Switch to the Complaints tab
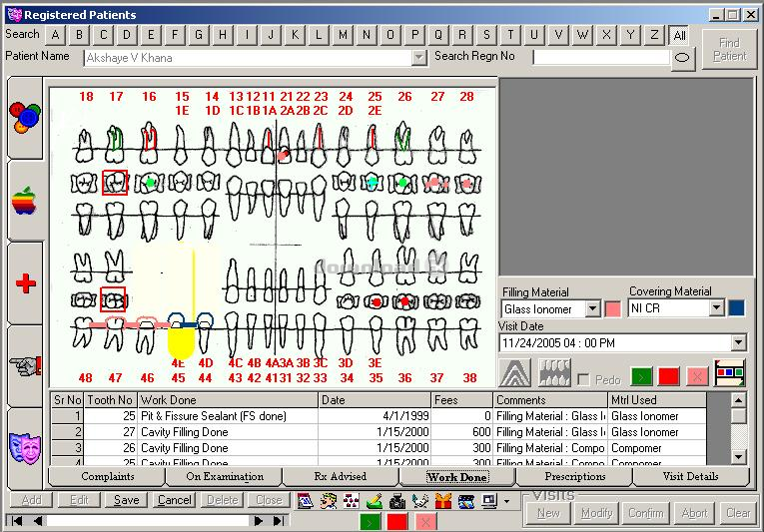This screenshot has width=764, height=532. point(107,476)
